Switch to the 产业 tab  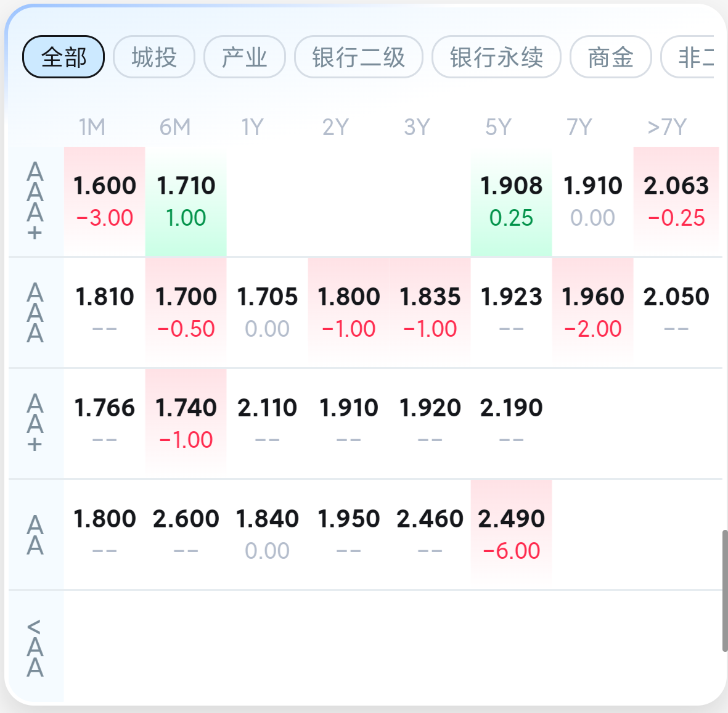[x=244, y=57]
